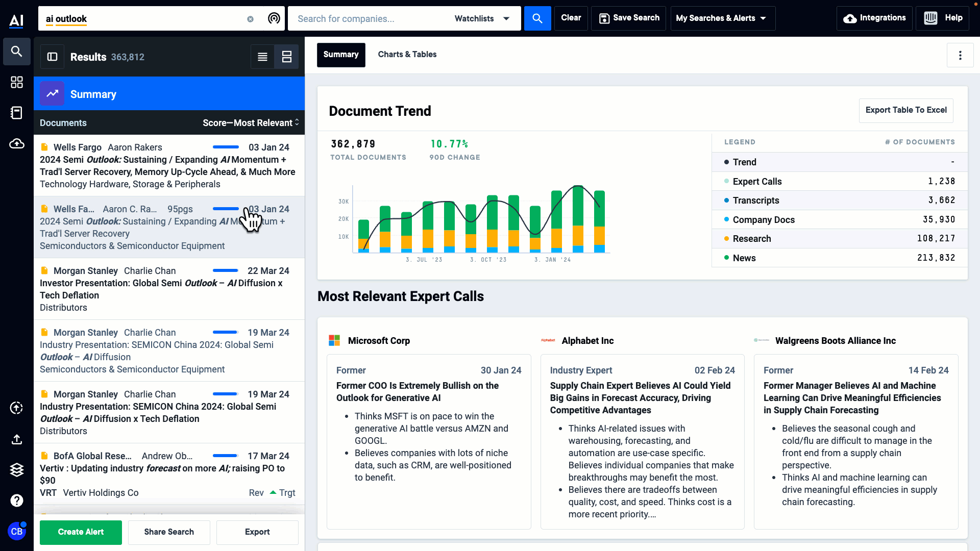
Task: Click the circular refresh-plus sidebar icon
Action: tap(17, 408)
